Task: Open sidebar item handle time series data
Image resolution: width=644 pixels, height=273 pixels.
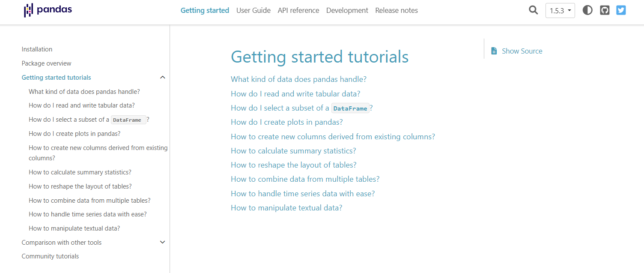Action: coord(88,214)
